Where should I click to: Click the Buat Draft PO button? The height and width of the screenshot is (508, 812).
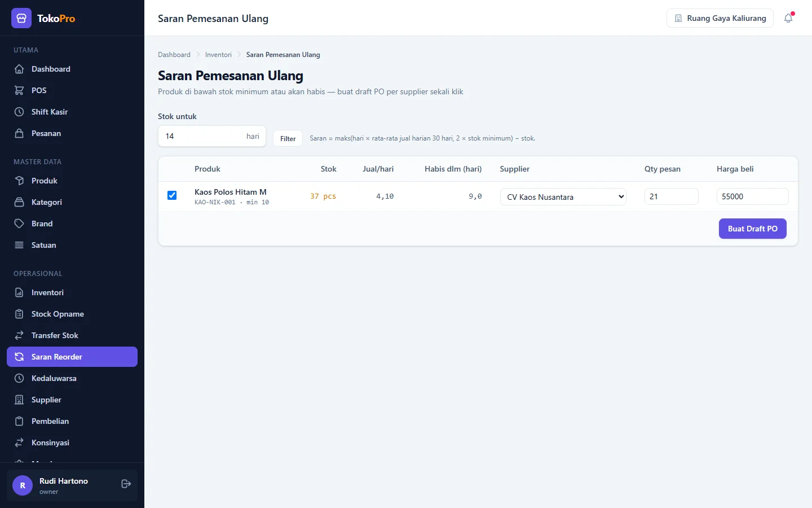pyautogui.click(x=753, y=229)
